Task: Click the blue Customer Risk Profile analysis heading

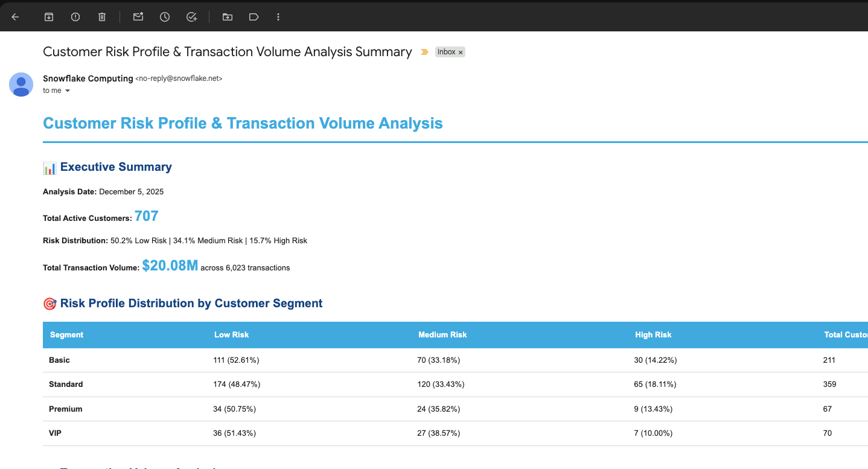Action: (x=243, y=123)
